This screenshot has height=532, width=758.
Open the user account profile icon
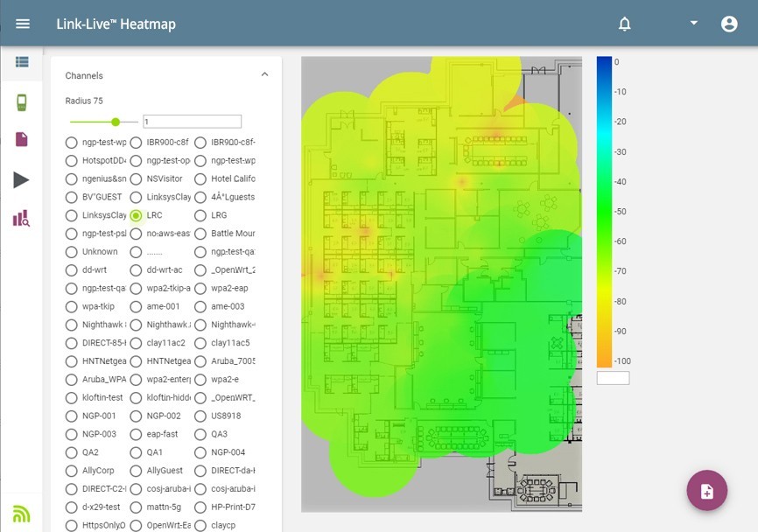[729, 24]
